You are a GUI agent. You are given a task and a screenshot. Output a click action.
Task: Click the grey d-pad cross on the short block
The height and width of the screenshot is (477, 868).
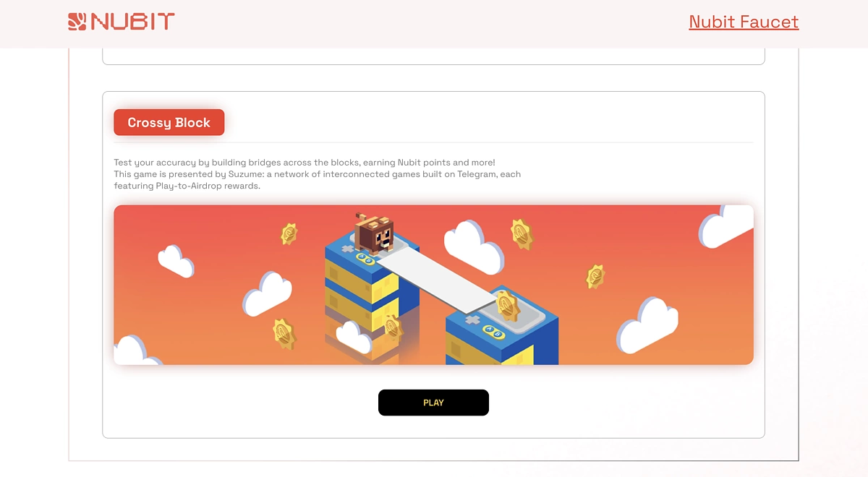[472, 319]
